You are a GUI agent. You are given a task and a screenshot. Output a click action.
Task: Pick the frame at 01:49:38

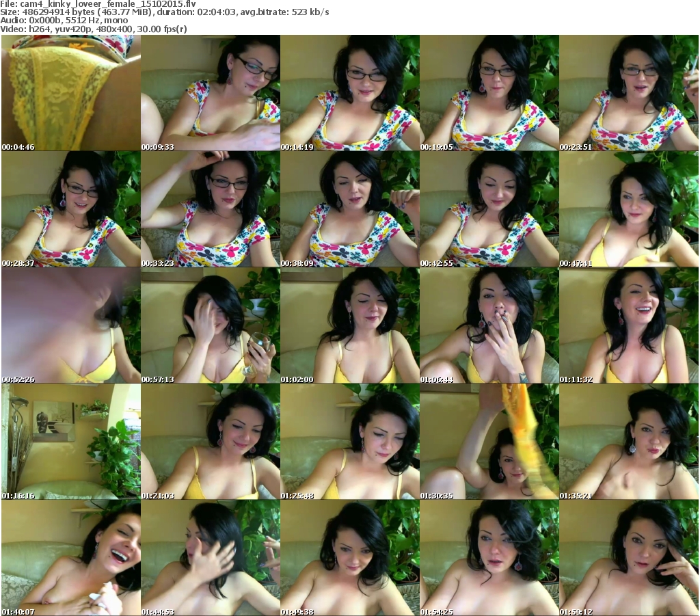pyautogui.click(x=350, y=558)
